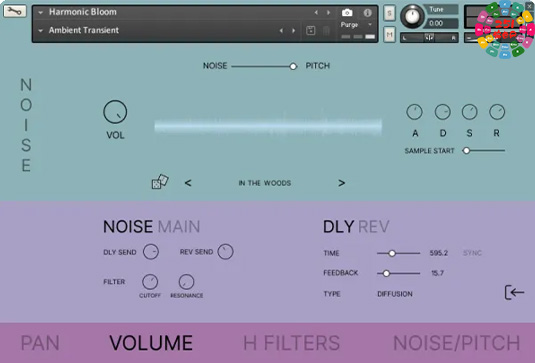The image size is (535, 363).
Task: Click the FILTER label
Action: coord(114,282)
